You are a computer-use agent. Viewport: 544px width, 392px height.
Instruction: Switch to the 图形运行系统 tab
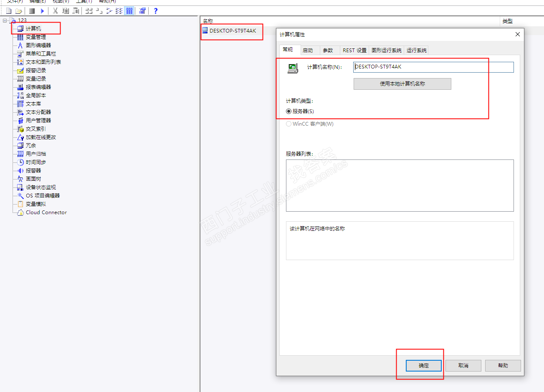pyautogui.click(x=387, y=50)
